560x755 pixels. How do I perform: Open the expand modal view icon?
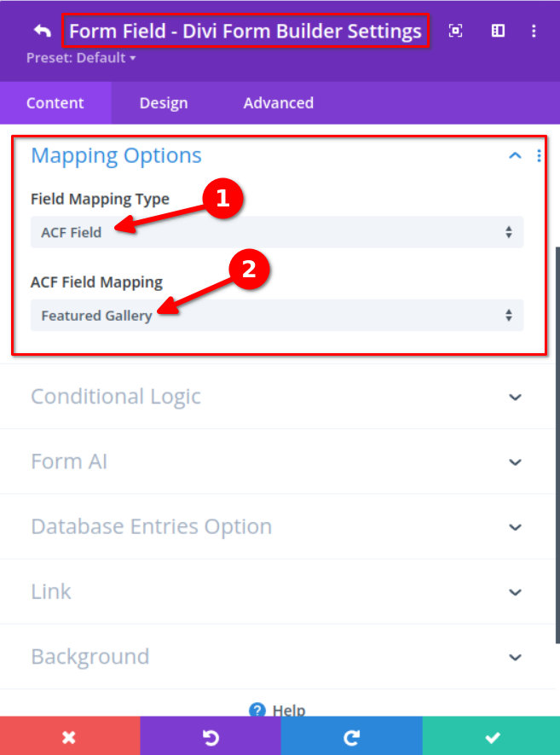coord(456,30)
